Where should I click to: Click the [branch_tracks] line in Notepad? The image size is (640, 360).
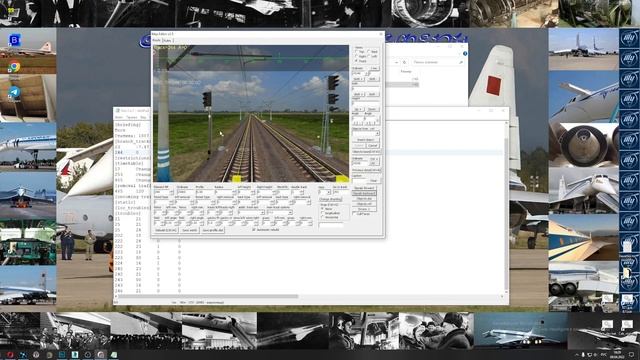tap(132, 141)
